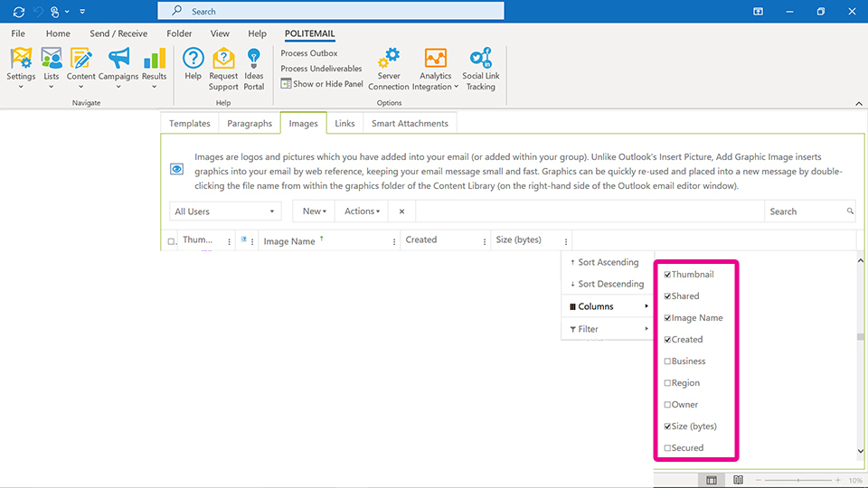This screenshot has width=868, height=488.
Task: Open the Lists icon in ribbon
Action: click(52, 60)
